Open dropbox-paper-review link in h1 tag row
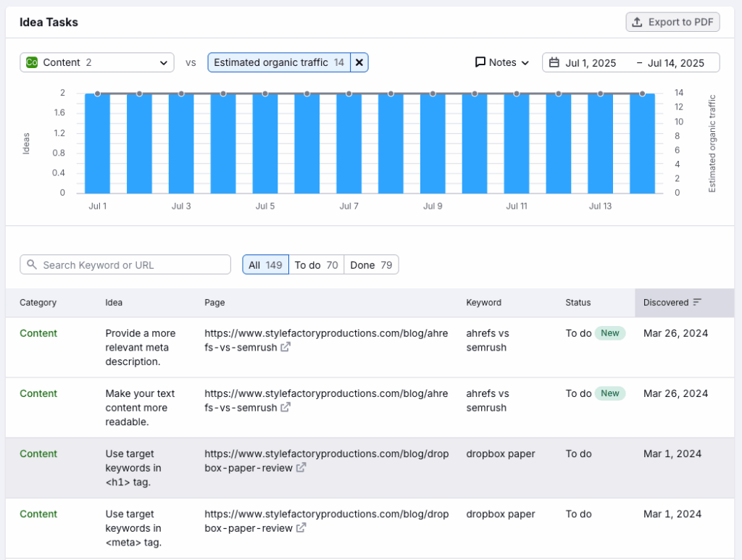742x560 pixels. tap(327, 461)
